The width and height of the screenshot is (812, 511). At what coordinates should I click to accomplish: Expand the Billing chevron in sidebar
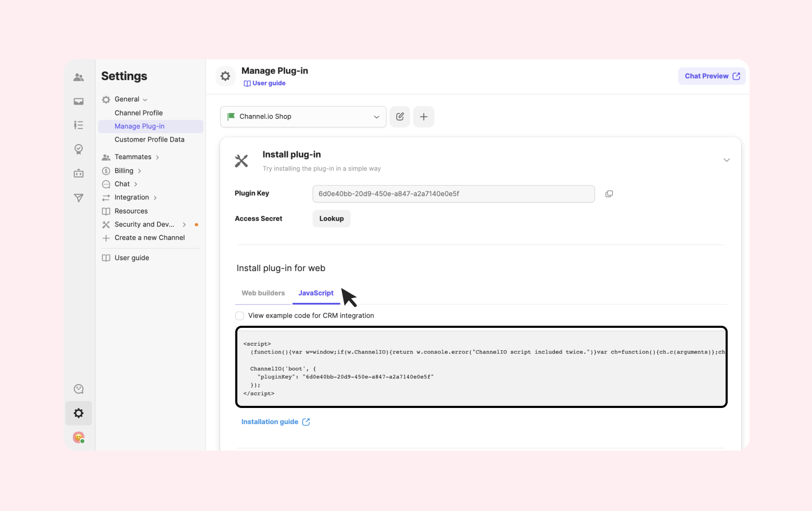139,171
